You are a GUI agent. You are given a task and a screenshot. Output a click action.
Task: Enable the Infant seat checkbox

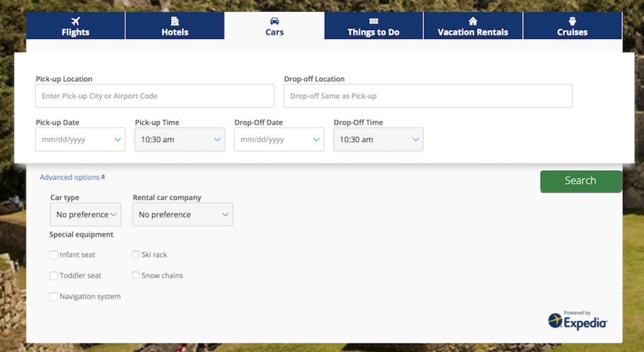(x=54, y=255)
